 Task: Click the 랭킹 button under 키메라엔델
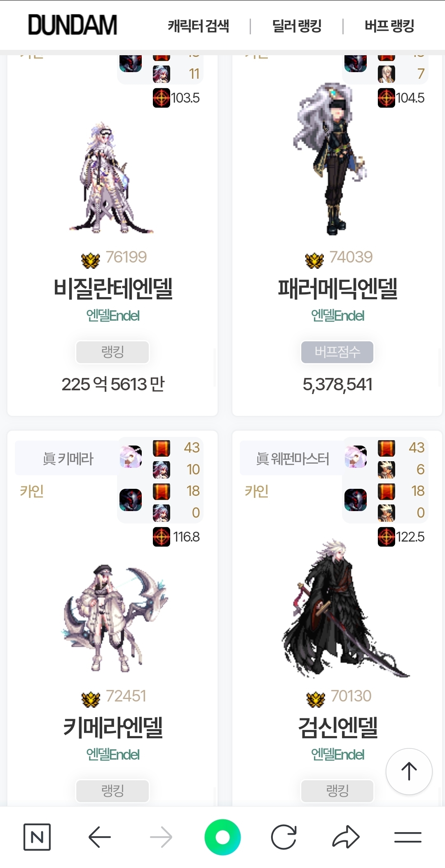(x=112, y=791)
